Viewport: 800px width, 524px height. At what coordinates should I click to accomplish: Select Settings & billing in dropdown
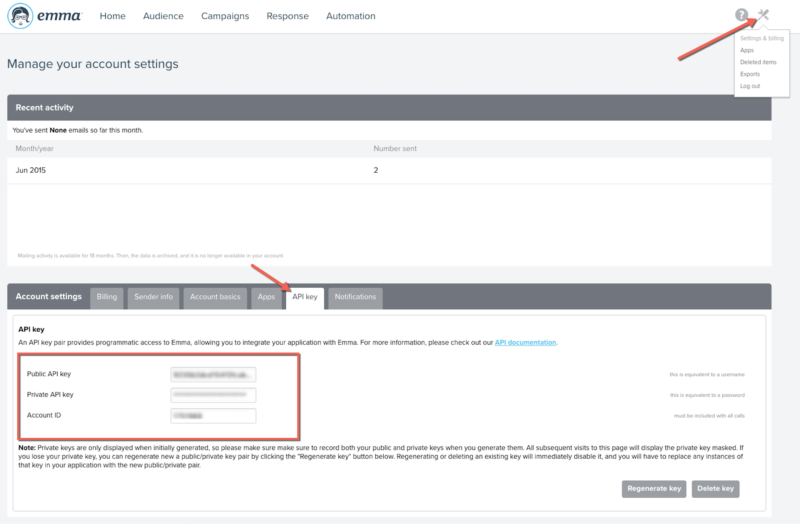coord(762,38)
